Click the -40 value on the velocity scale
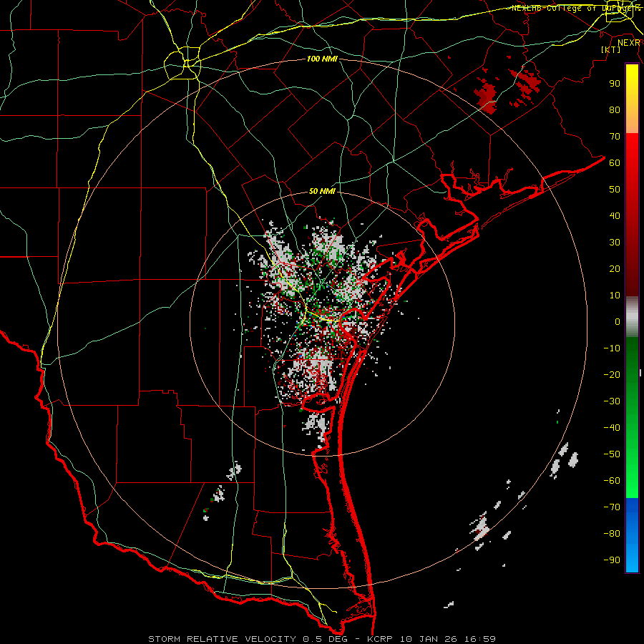Viewport: 644px width, 644px height. point(612,428)
